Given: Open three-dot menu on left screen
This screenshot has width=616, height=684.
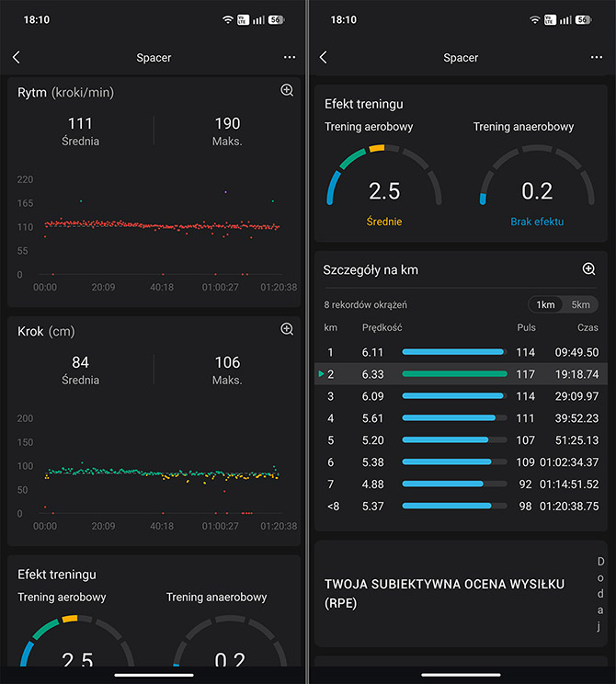Looking at the screenshot, I should (290, 57).
